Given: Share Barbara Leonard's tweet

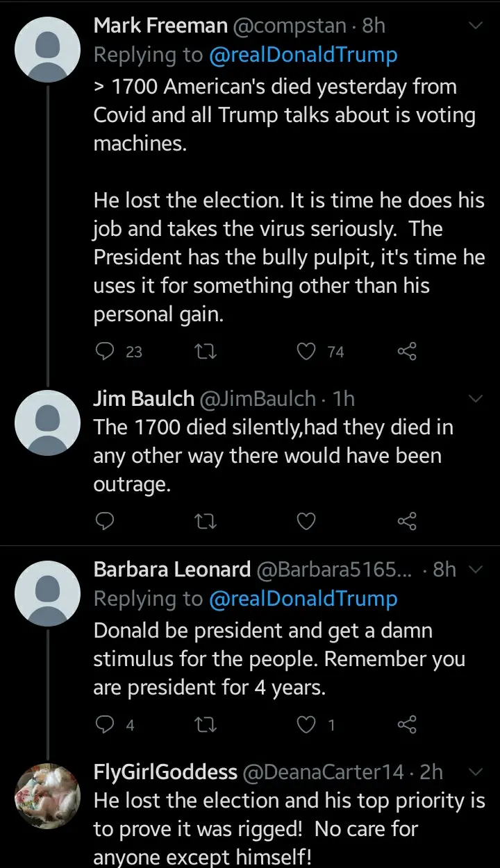Looking at the screenshot, I should pos(407,724).
